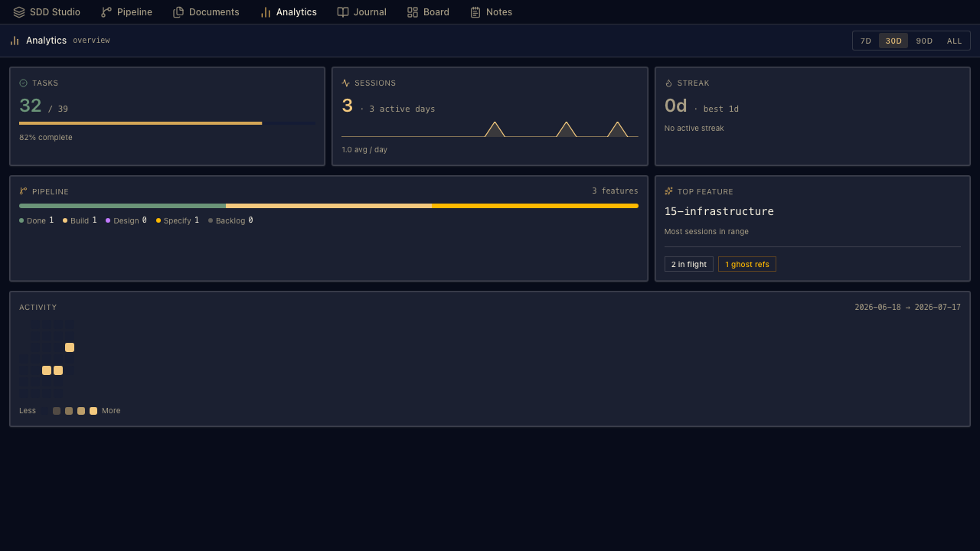Click the highlighted heatmap cell in the upper row

point(70,347)
